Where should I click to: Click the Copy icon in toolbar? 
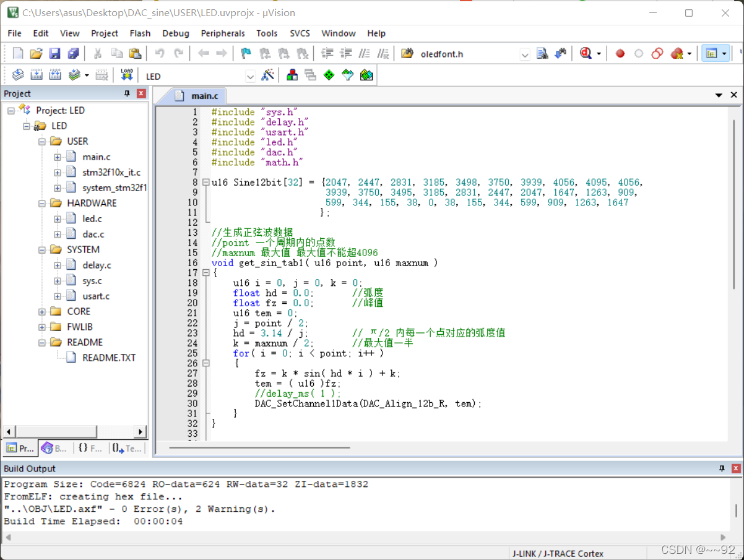click(x=116, y=54)
